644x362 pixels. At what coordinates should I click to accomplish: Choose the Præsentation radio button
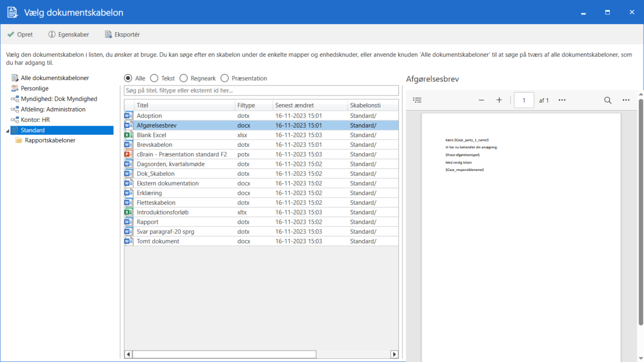point(224,78)
